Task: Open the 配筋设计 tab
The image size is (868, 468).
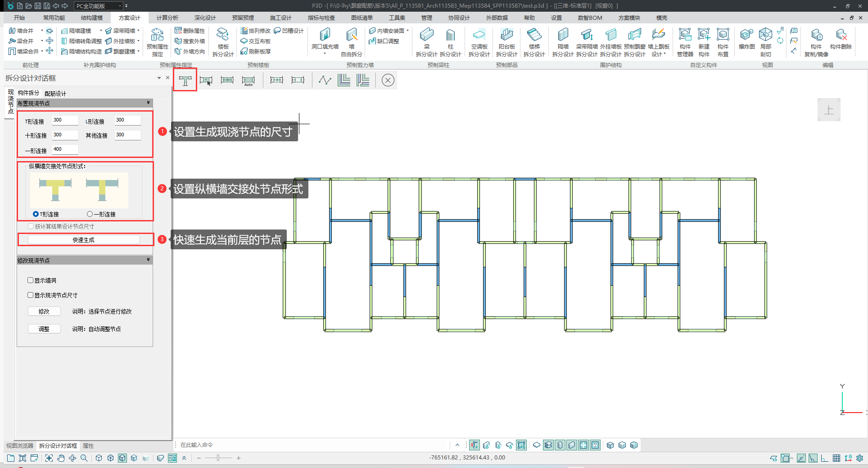Action: (55, 94)
